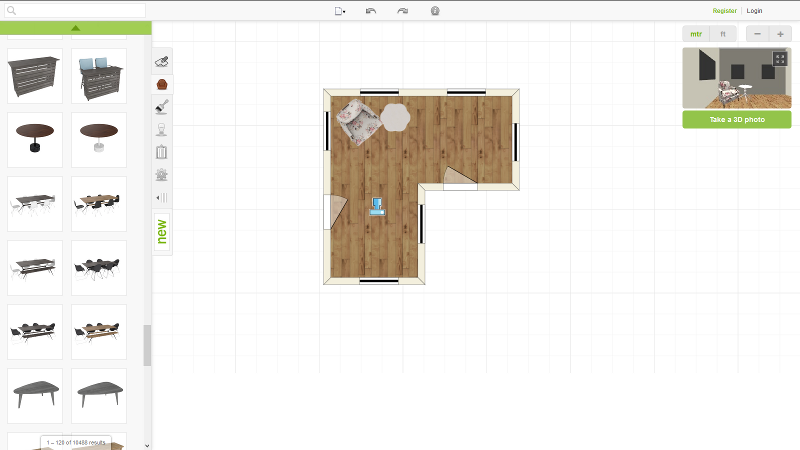Select the white flower-shaped side table
Viewport: 800px width, 450px height.
point(395,117)
